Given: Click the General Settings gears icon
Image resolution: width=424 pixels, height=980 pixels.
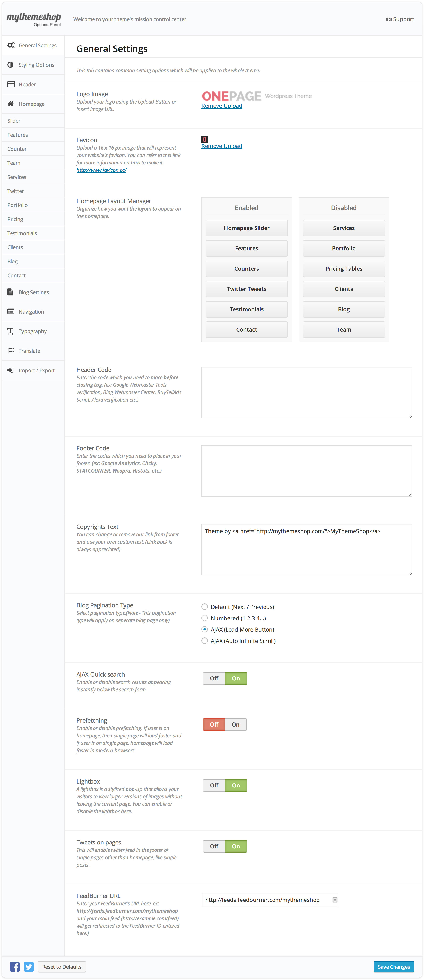Looking at the screenshot, I should pyautogui.click(x=11, y=45).
